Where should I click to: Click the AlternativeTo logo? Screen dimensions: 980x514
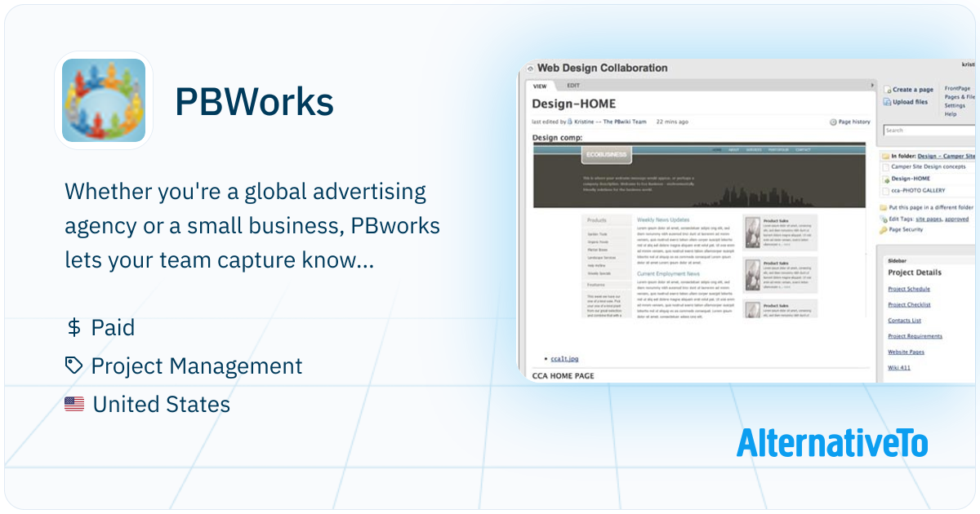832,442
